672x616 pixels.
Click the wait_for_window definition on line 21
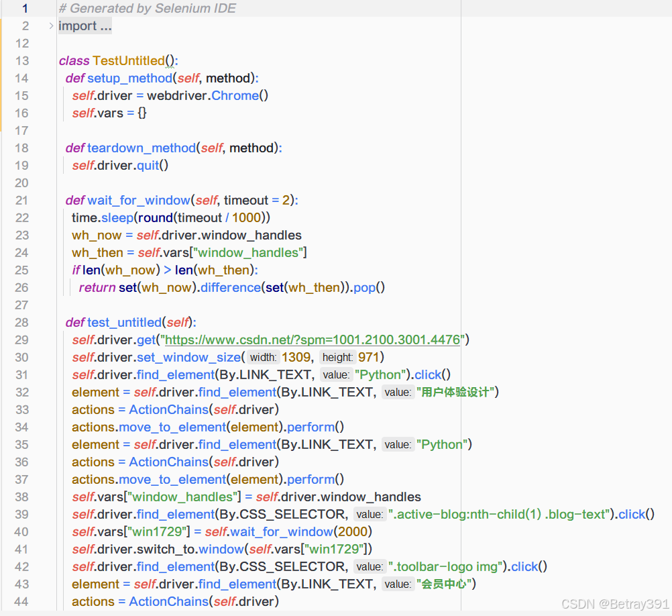click(182, 200)
